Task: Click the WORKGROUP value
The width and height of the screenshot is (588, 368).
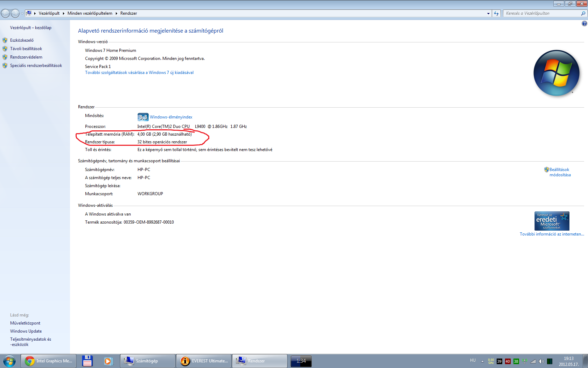Action: (x=150, y=194)
